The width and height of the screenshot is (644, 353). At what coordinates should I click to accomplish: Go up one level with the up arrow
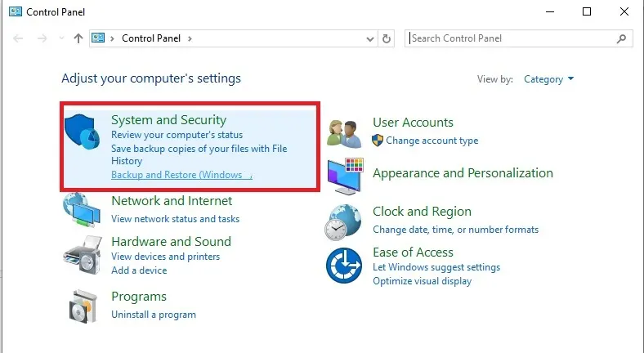pos(78,38)
